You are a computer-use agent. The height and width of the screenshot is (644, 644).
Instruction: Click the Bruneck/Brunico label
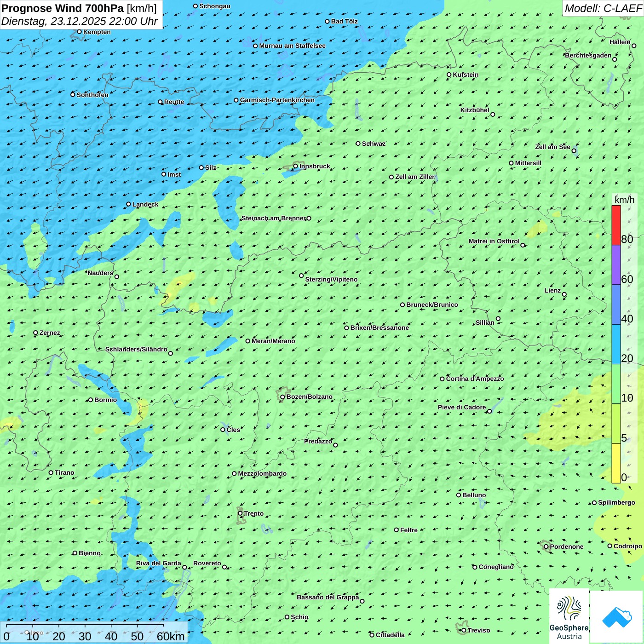pos(432,305)
